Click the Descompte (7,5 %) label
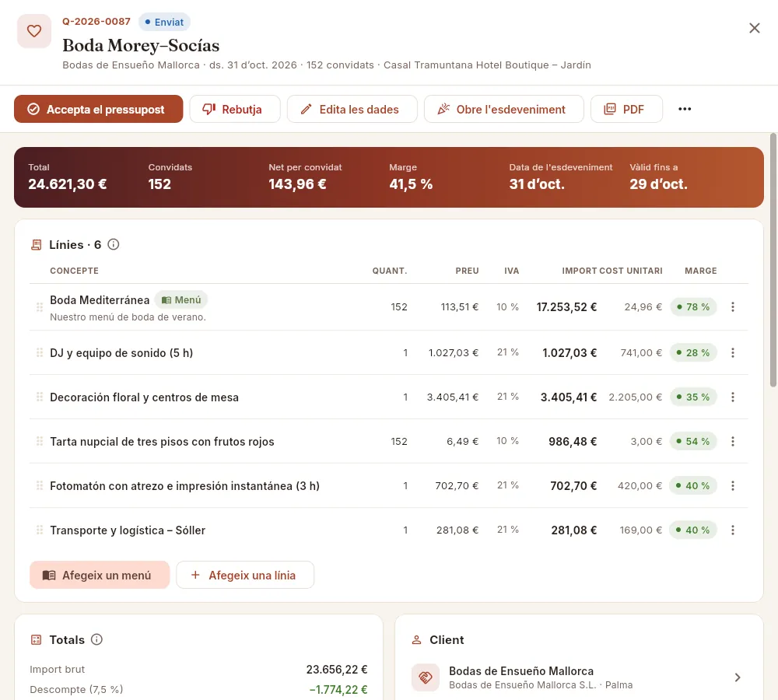778x700 pixels. pos(76,690)
